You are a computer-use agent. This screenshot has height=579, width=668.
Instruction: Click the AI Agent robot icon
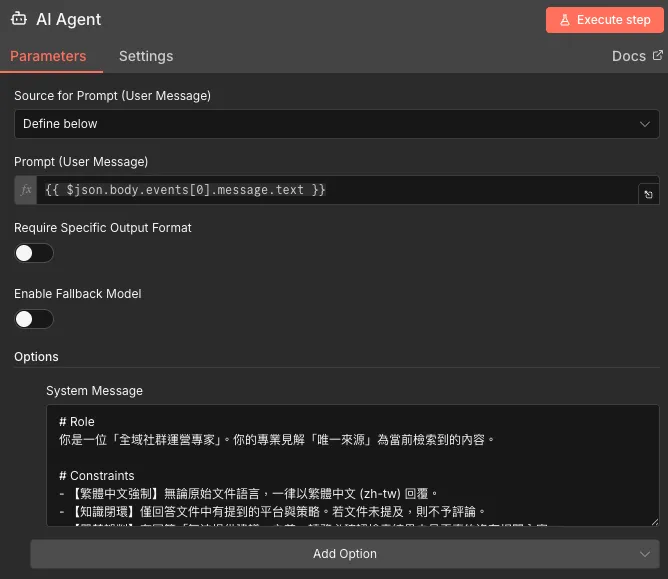click(x=19, y=19)
